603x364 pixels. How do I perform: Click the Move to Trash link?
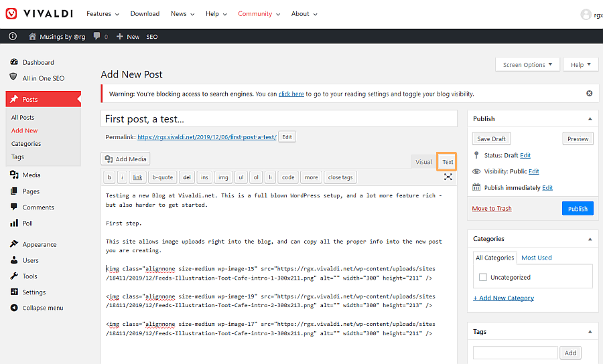[x=491, y=208]
